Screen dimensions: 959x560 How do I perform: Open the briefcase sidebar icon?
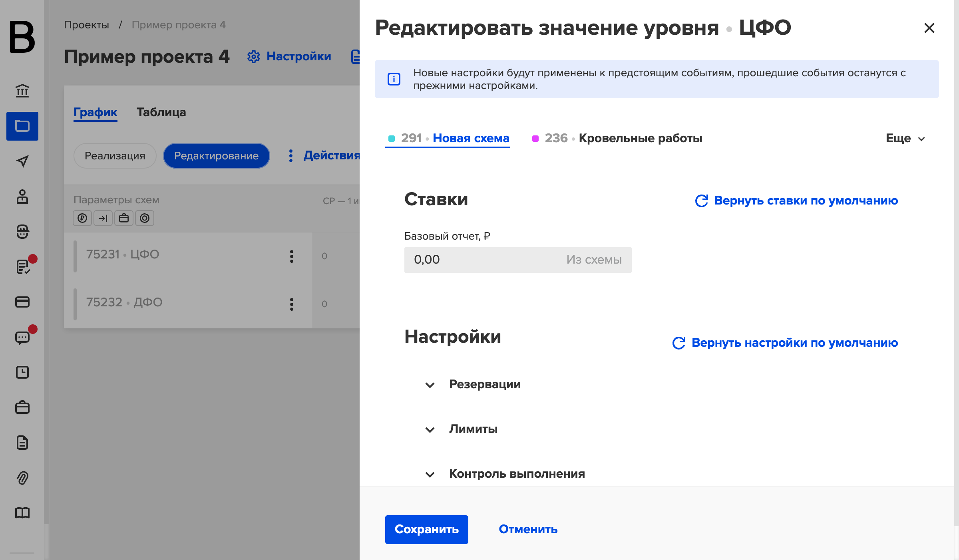22,407
